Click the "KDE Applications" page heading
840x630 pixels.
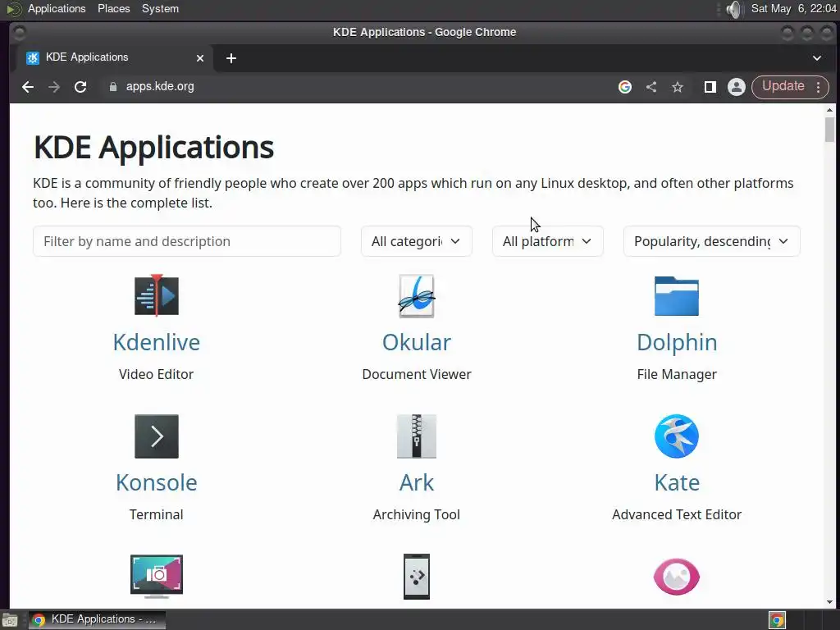153,148
